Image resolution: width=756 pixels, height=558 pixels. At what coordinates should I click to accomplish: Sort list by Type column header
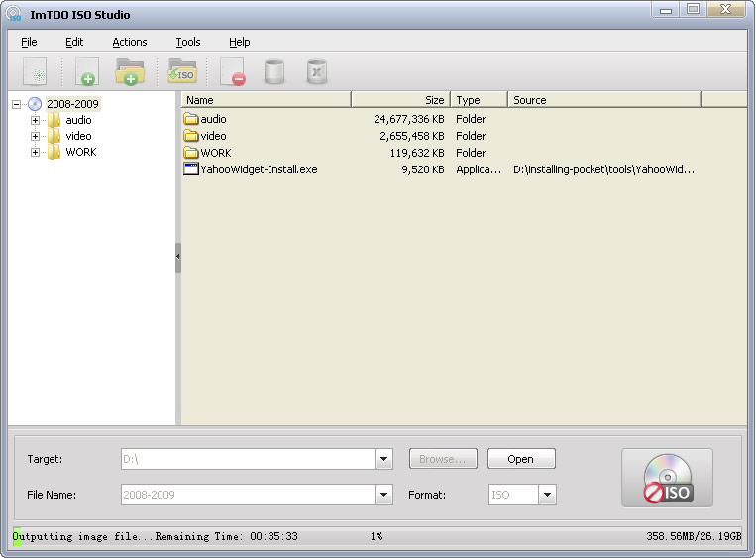[x=479, y=100]
